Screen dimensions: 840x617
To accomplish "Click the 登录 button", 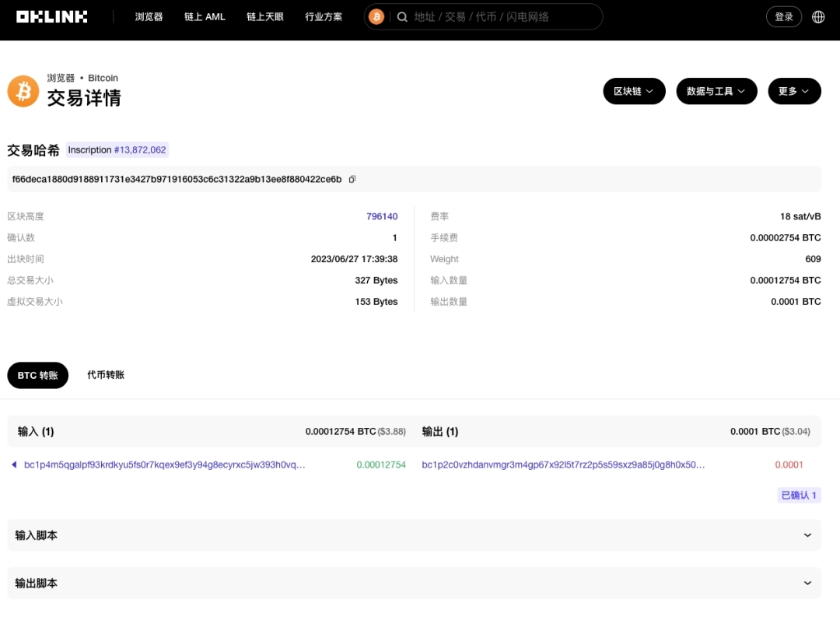I will pos(783,16).
